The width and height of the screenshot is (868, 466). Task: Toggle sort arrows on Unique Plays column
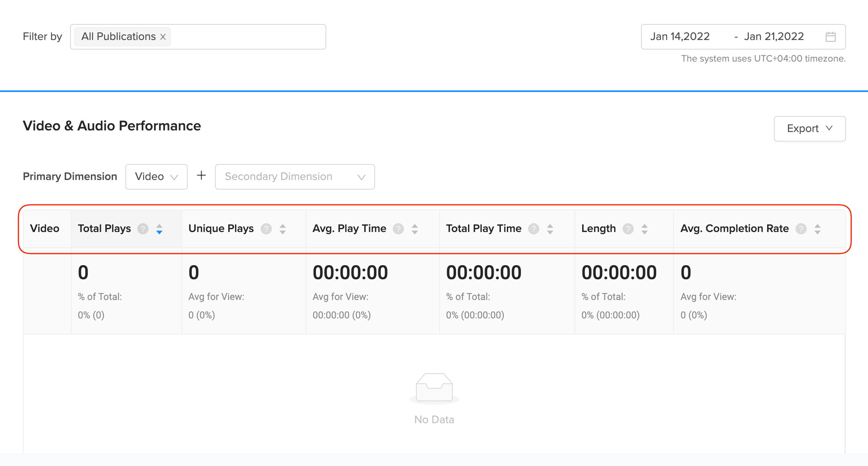283,229
